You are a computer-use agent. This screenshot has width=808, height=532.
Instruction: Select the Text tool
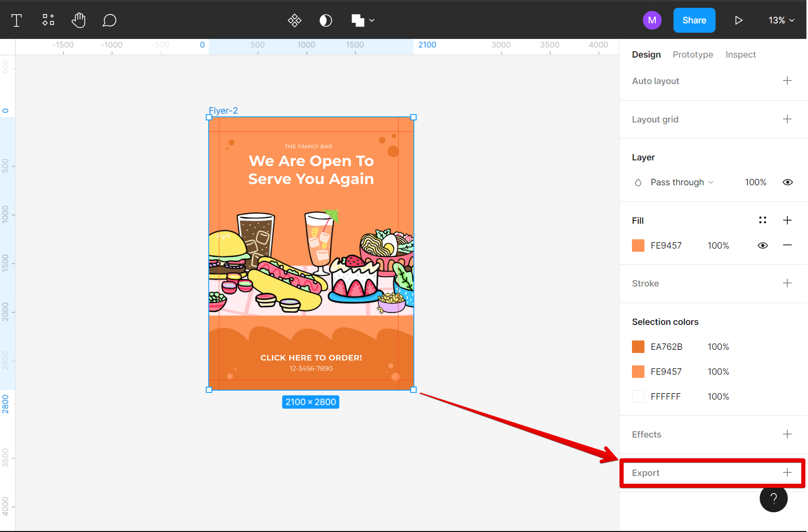pyautogui.click(x=17, y=20)
